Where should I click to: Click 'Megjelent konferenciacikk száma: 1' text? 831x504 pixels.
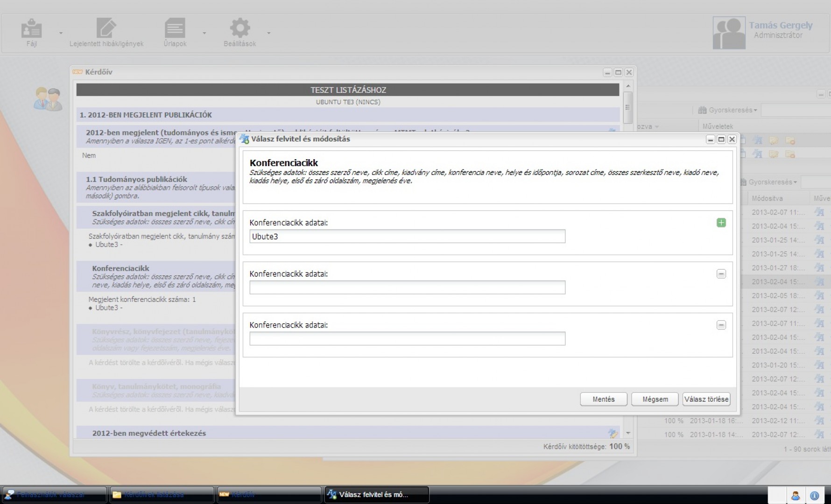(142, 300)
